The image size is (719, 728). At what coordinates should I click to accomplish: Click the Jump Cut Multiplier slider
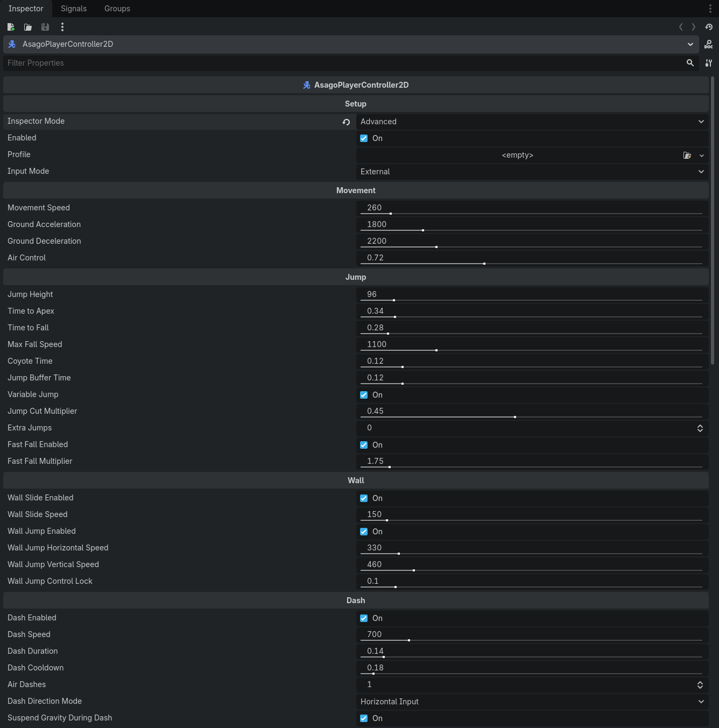pyautogui.click(x=531, y=417)
